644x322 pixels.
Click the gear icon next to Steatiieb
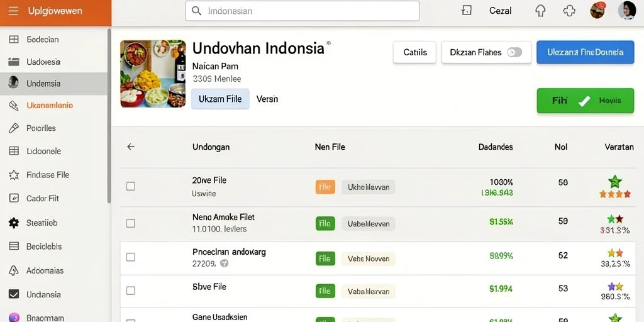click(14, 223)
